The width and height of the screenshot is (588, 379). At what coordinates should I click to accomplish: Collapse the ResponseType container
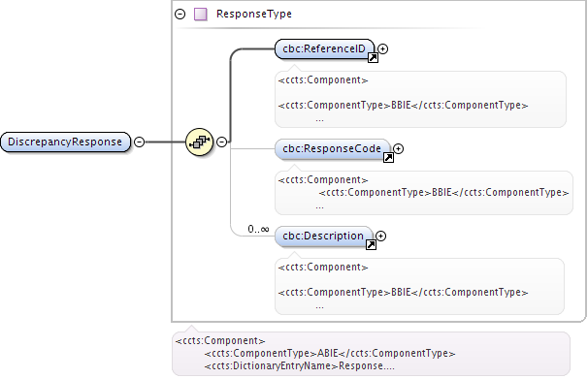(180, 15)
